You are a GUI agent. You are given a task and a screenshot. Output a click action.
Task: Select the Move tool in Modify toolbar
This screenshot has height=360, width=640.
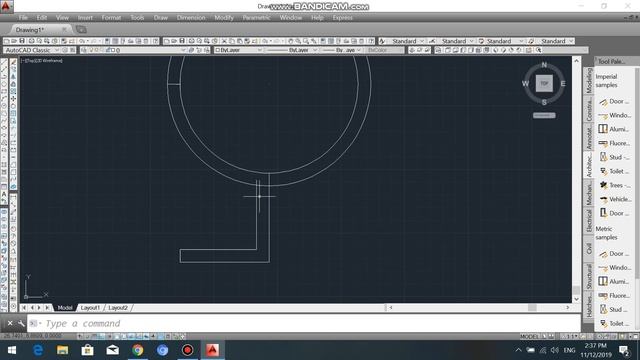click(13, 98)
